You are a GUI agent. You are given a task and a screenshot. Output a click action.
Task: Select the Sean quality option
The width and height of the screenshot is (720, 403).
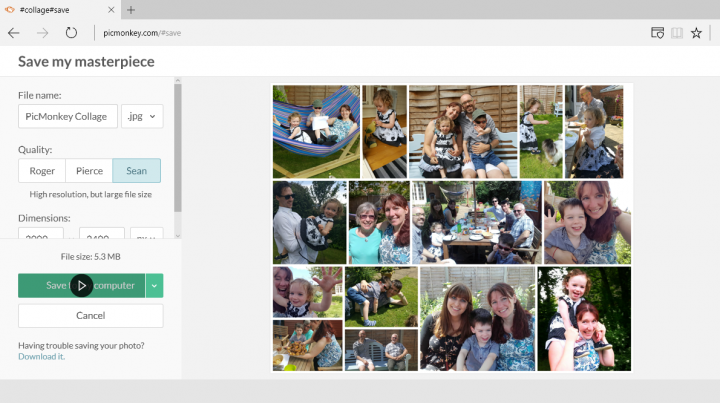(136, 171)
